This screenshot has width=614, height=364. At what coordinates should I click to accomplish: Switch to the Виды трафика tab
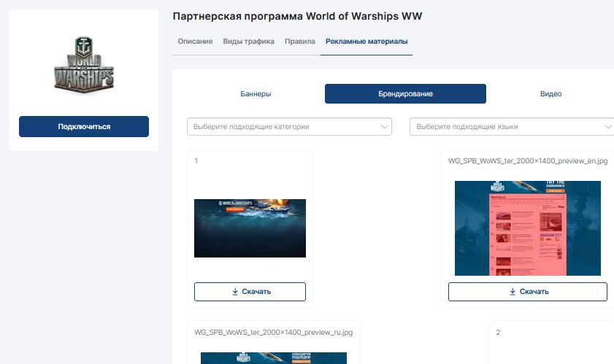click(x=249, y=41)
